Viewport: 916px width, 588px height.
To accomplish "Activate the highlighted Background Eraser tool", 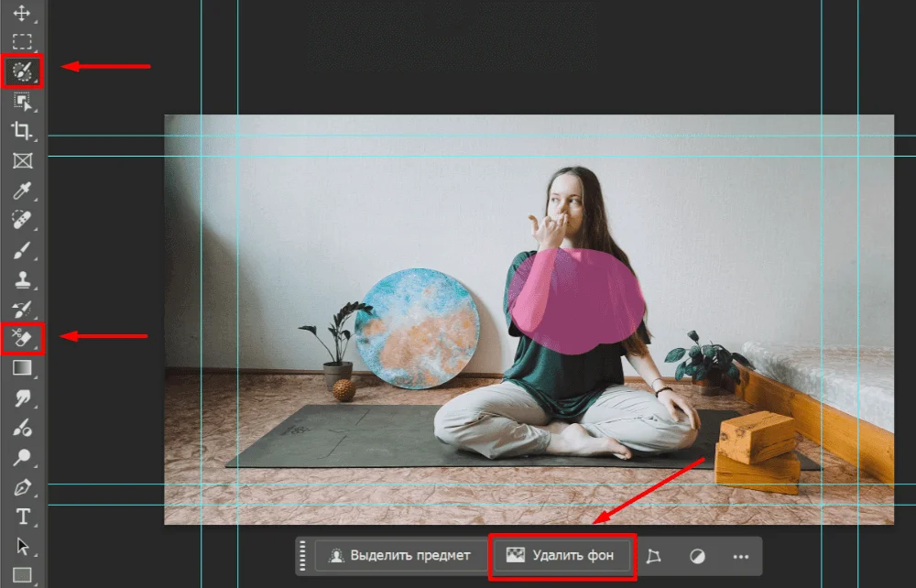I will (x=22, y=338).
